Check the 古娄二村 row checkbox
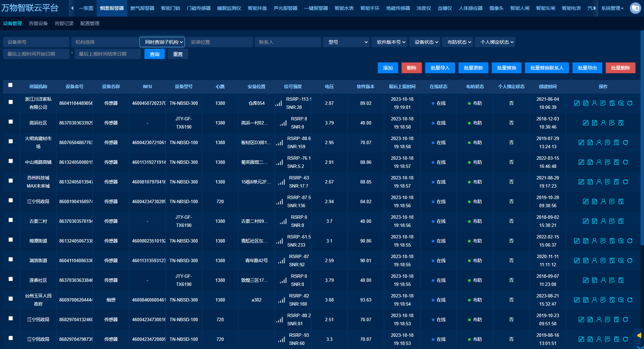Image resolution: width=644 pixels, height=349 pixels. coord(11,220)
